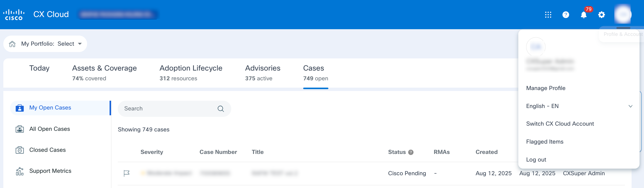Switch to the Advisories tab
Image resolution: width=644 pixels, height=188 pixels.
tap(263, 68)
